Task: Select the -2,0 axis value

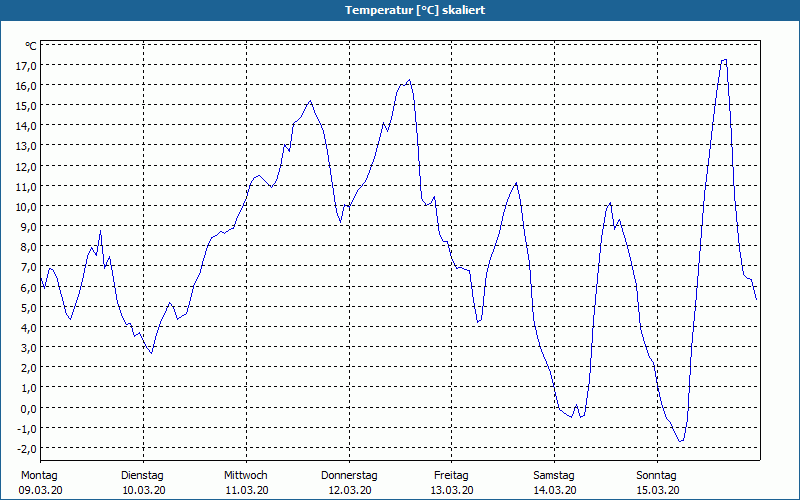Action: click(26, 448)
